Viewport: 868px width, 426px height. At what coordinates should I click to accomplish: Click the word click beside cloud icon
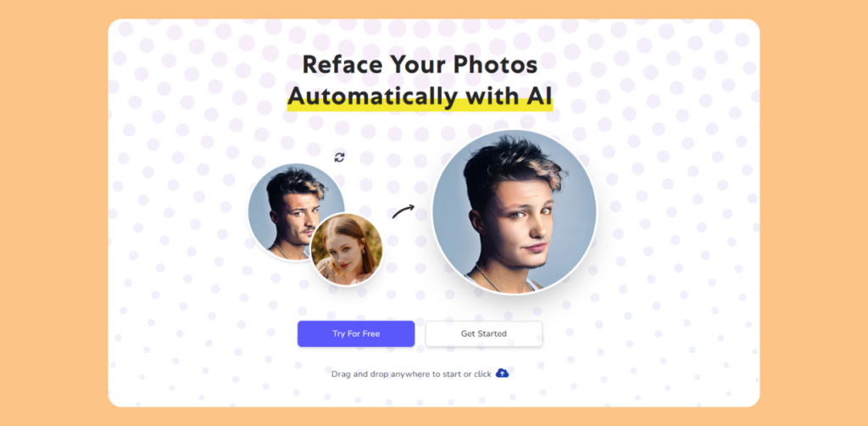[482, 374]
